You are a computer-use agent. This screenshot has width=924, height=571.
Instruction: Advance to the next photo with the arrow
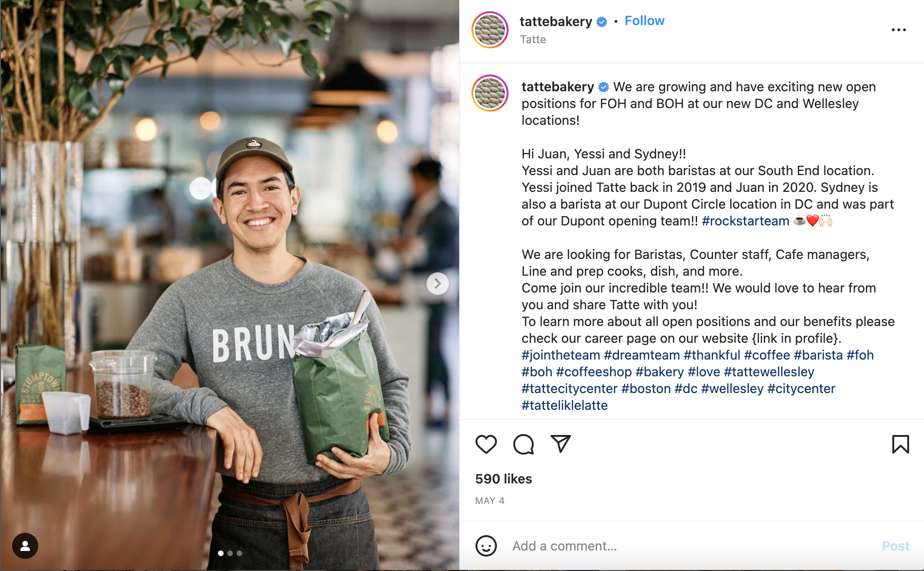pos(438,283)
